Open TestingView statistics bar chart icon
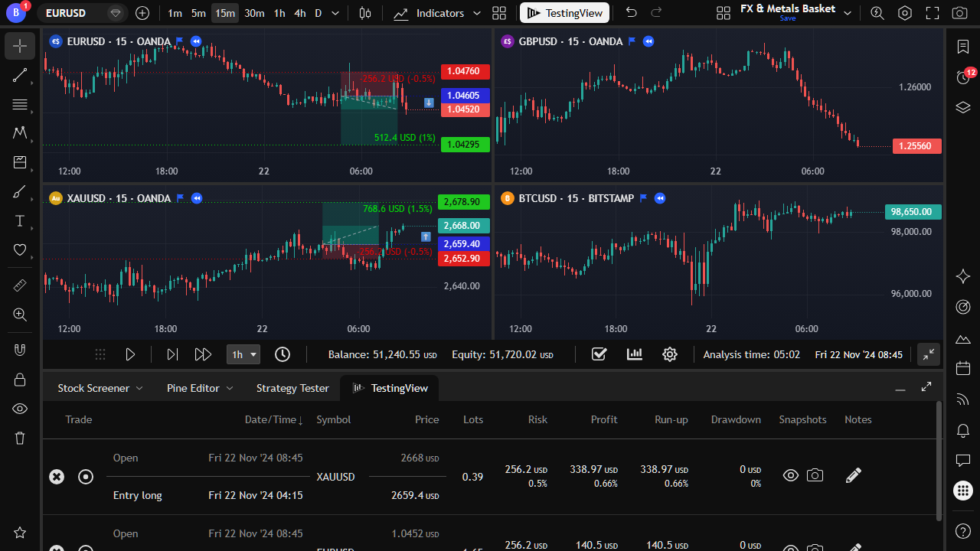980x551 pixels. [635, 354]
